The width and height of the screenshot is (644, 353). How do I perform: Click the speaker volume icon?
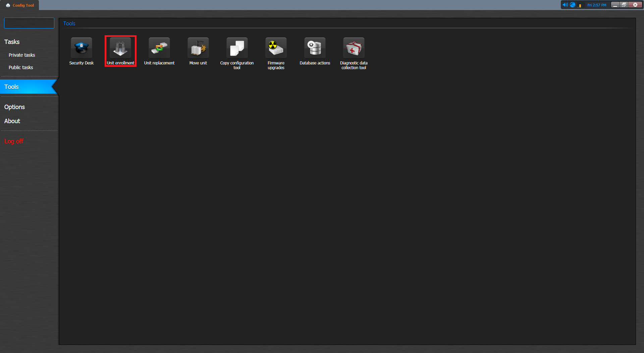coord(565,5)
